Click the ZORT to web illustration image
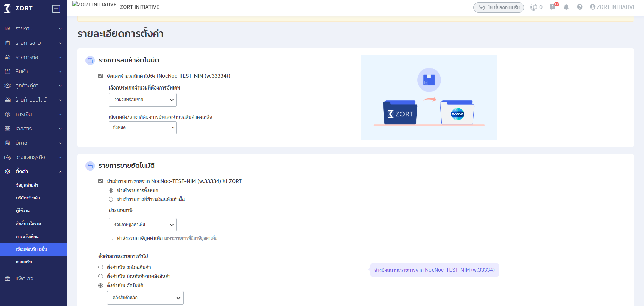This screenshot has width=644, height=306. point(429,98)
